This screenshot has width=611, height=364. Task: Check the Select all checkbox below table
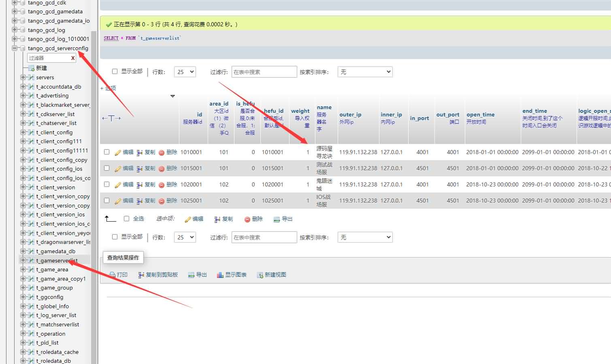(126, 218)
